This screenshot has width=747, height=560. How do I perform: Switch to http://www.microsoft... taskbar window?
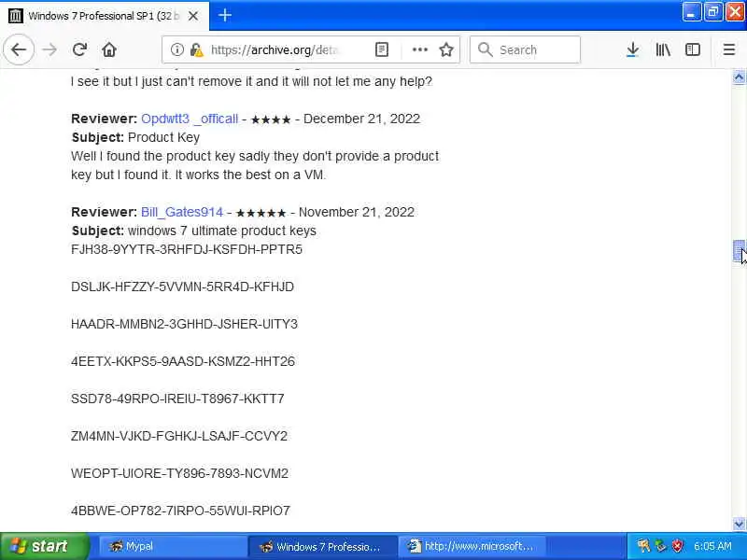pyautogui.click(x=472, y=546)
